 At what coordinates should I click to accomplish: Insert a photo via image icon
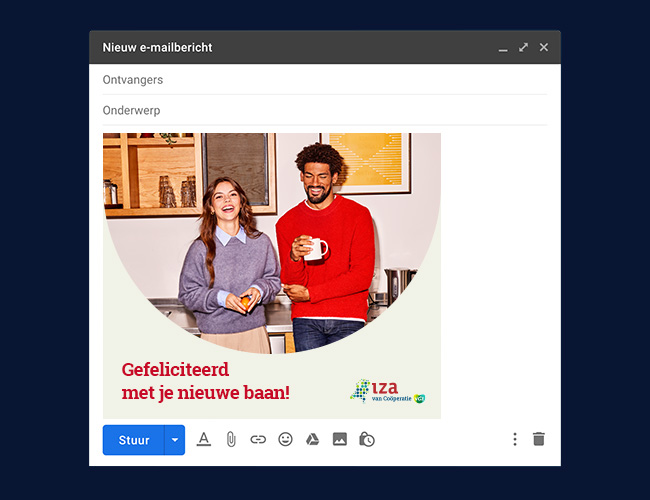339,439
